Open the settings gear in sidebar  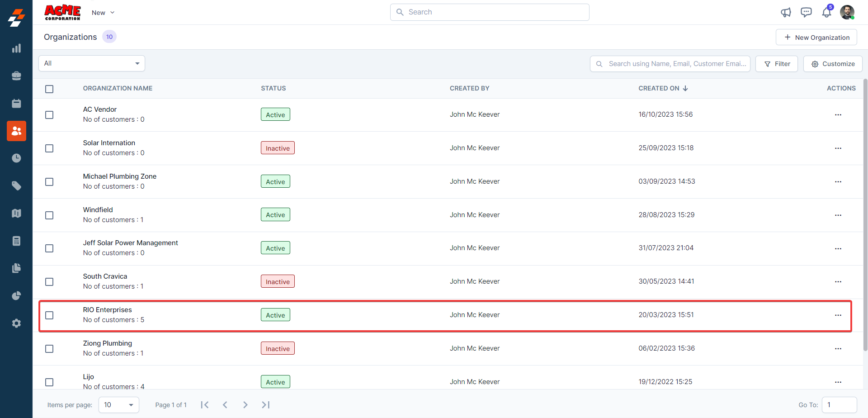(16, 323)
